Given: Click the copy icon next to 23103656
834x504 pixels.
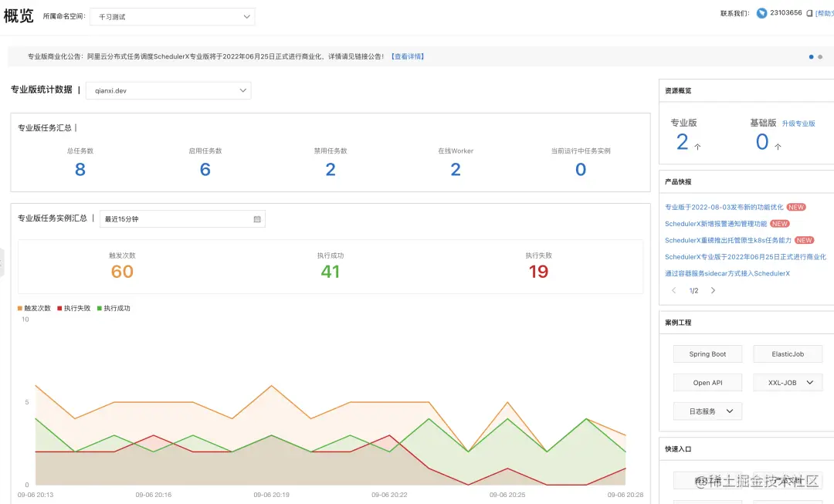Looking at the screenshot, I should 809,13.
